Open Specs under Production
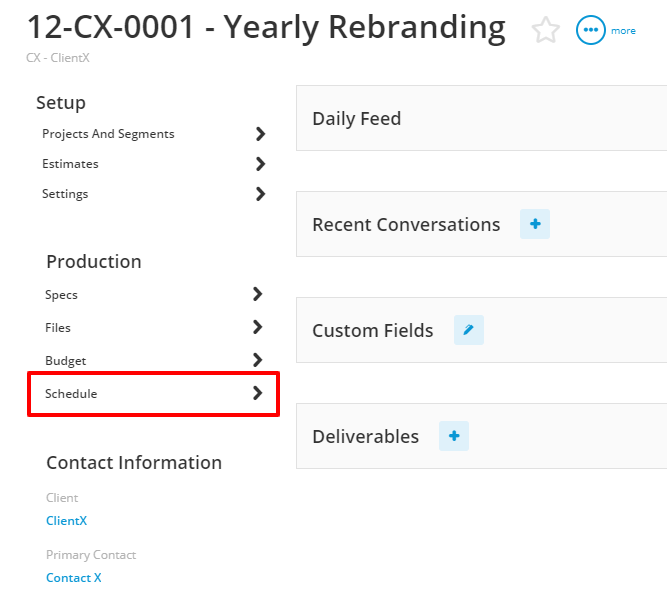Image resolution: width=667 pixels, height=593 pixels. point(61,295)
